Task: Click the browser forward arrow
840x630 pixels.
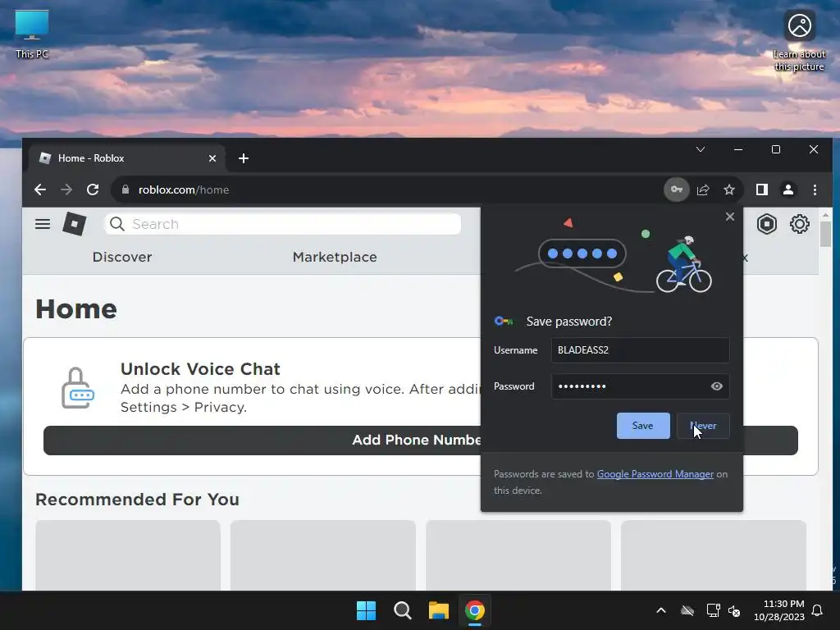Action: coord(66,189)
